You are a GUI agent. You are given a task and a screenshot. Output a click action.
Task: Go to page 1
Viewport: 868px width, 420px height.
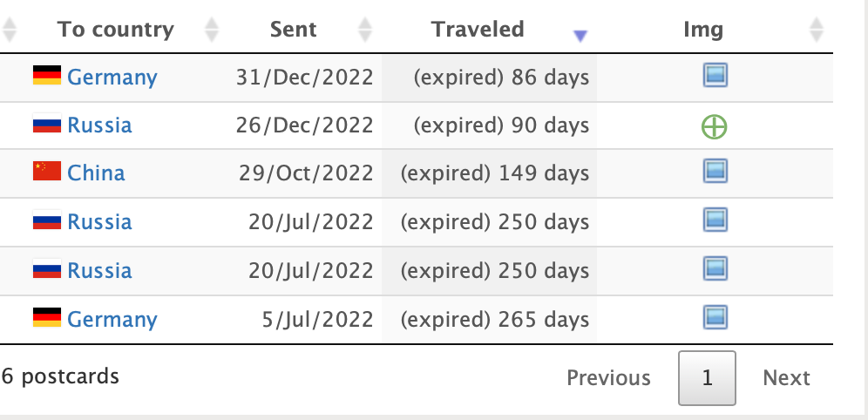point(707,378)
